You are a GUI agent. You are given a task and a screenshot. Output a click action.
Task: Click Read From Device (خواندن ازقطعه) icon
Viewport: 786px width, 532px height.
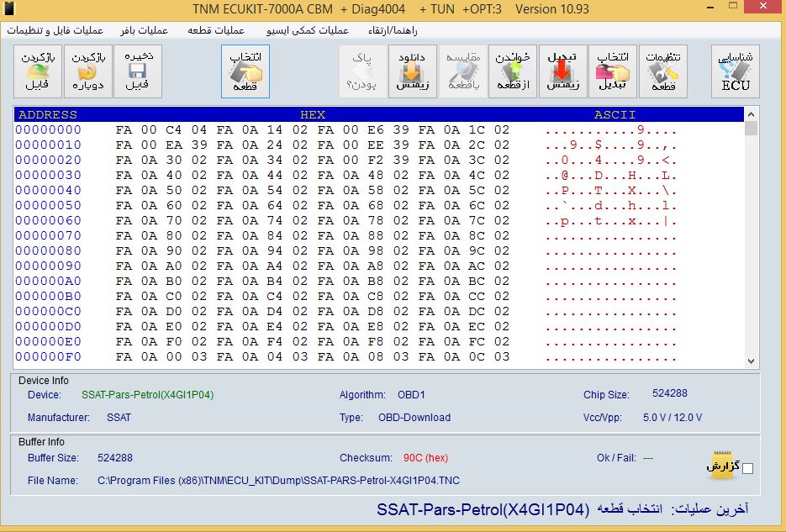point(513,71)
